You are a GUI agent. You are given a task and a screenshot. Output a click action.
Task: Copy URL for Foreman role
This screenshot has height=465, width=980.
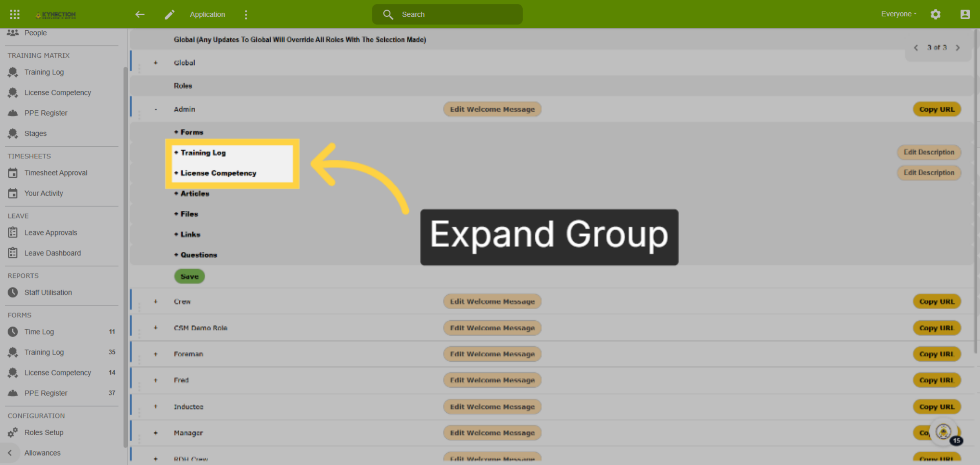coord(937,354)
